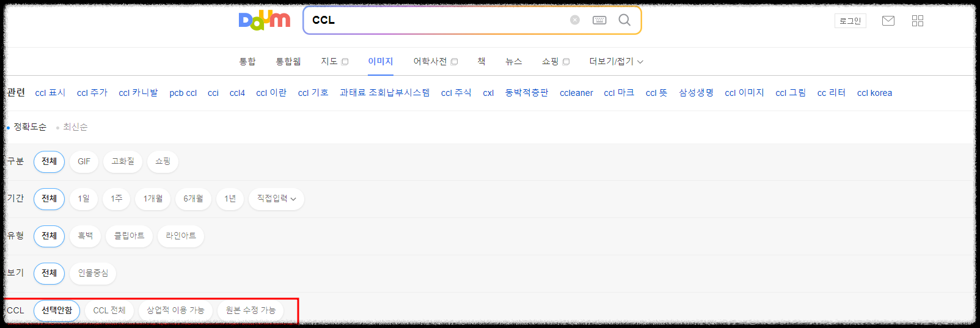
Task: Open the 직접입력 date dropdown
Action: coord(276,199)
